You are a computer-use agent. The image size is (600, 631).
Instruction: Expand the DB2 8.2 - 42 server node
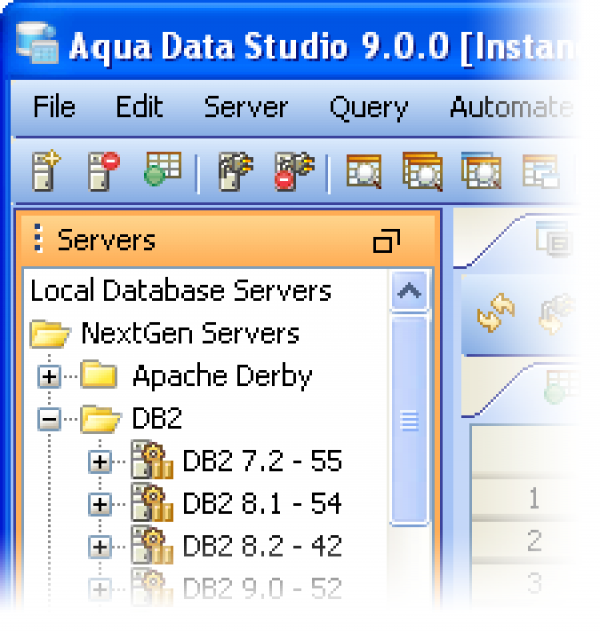pos(100,547)
